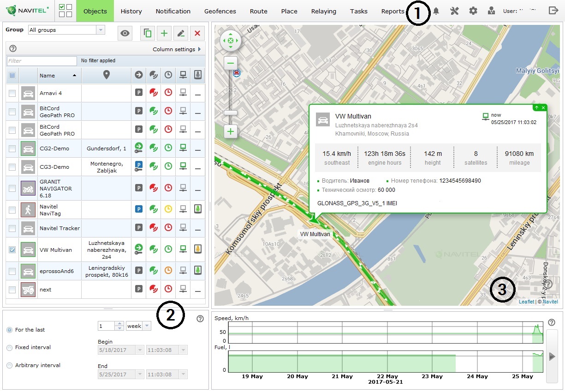
Task: Check the Arnavi 4 checkbox
Action: tap(12, 93)
